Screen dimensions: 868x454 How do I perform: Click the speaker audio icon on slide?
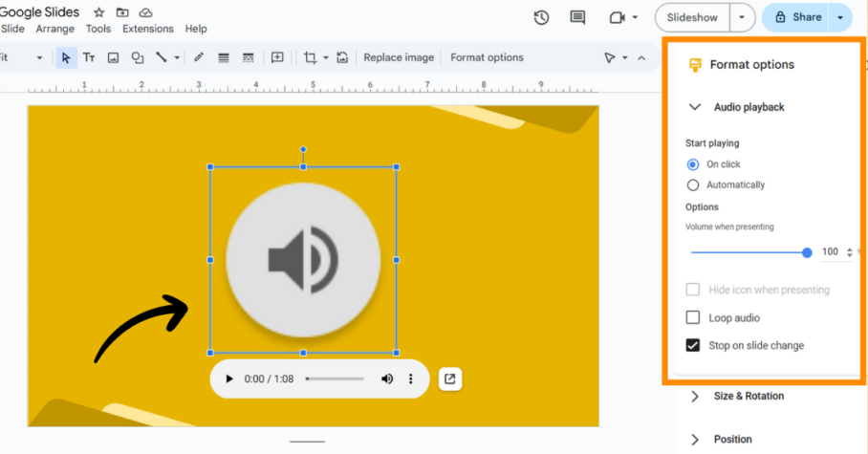coord(303,260)
